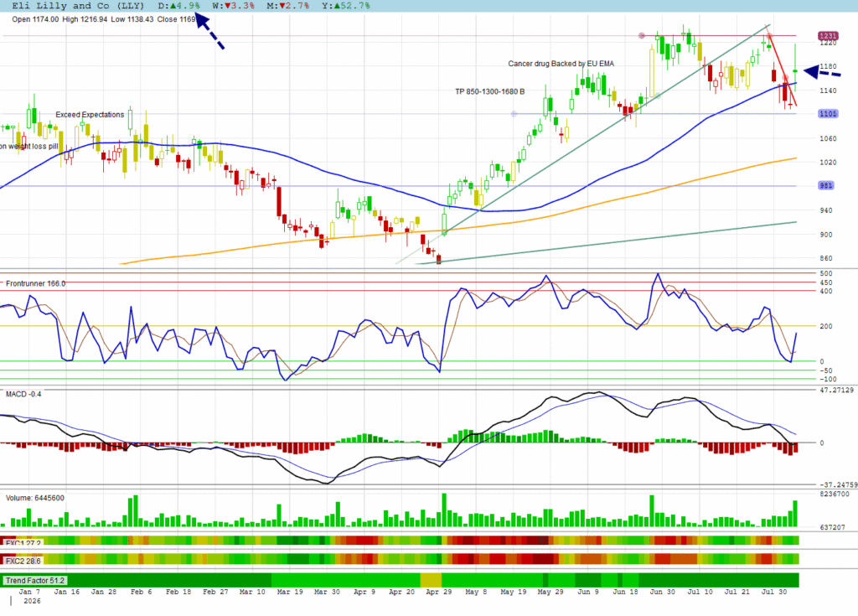The height and width of the screenshot is (616, 858).
Task: Click the 2026 year label
Action: point(32,601)
